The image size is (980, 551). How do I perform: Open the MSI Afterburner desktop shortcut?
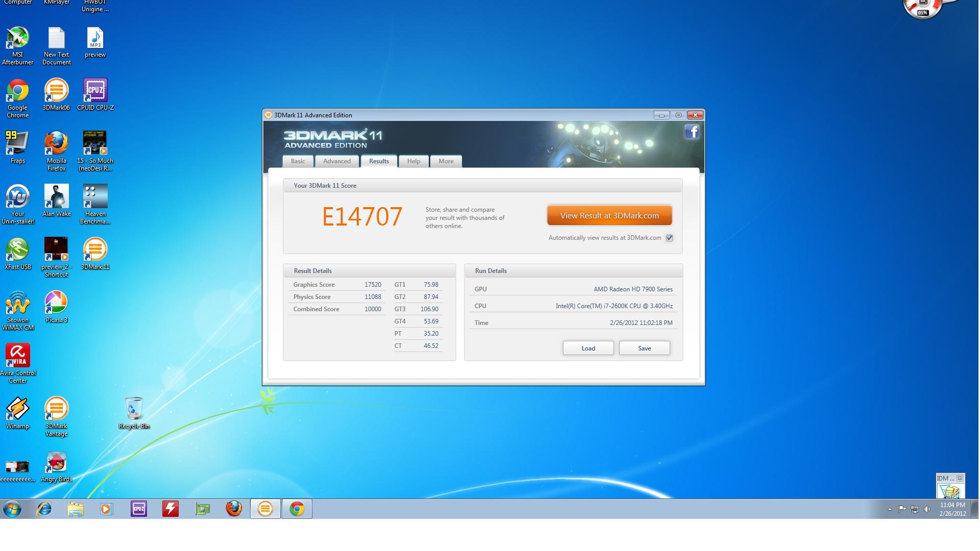[17, 45]
